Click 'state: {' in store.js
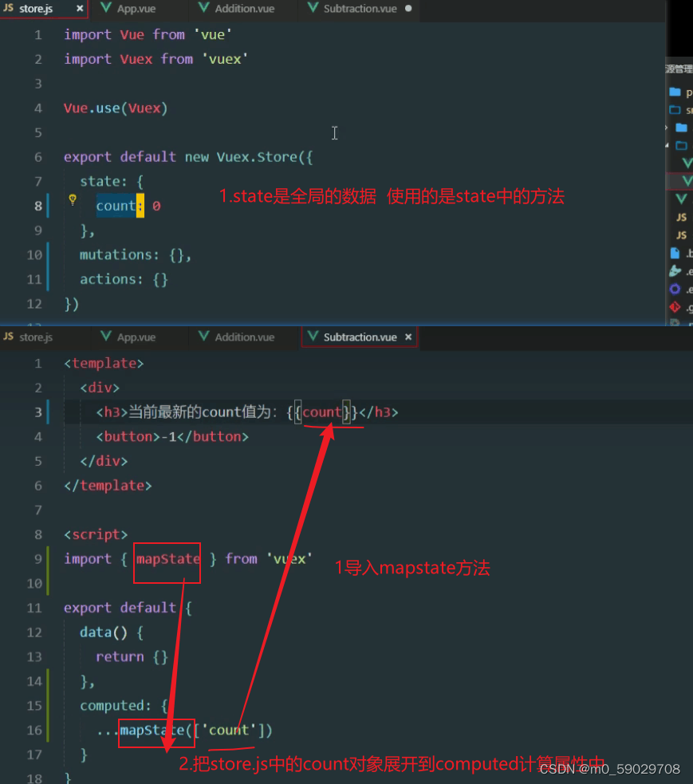 (x=112, y=182)
